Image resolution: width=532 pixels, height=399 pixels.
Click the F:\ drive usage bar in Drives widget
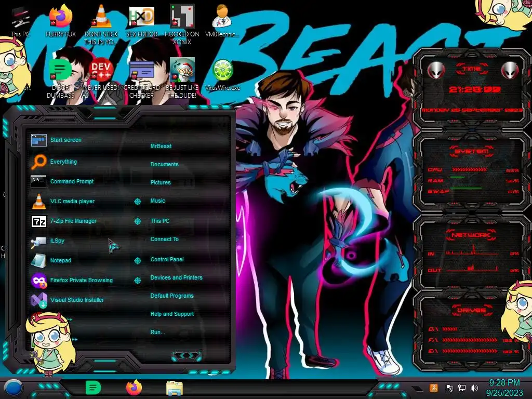[470, 340]
